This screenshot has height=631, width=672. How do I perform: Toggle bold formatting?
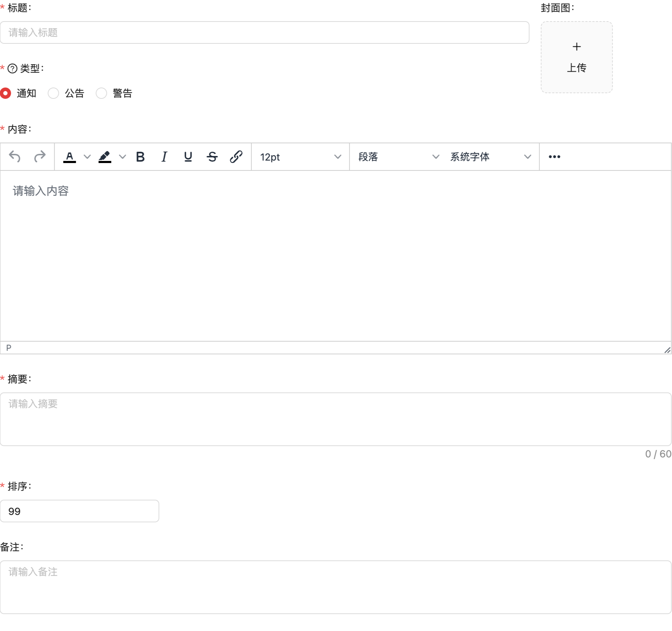point(140,157)
